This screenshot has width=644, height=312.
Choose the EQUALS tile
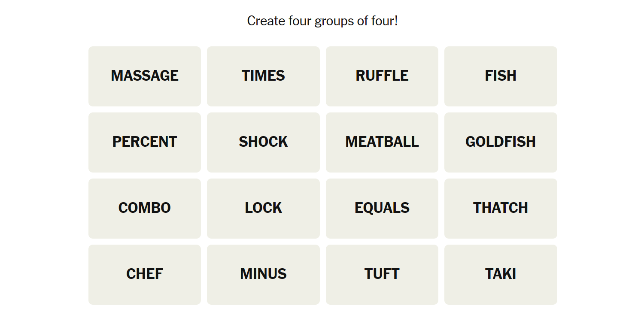pyautogui.click(x=382, y=208)
